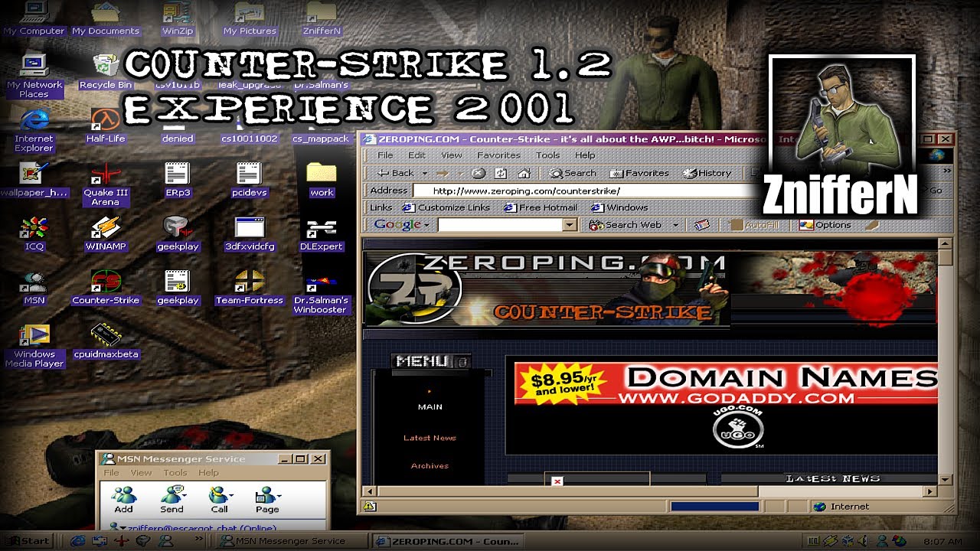Click the IE address bar URL field

click(x=590, y=191)
